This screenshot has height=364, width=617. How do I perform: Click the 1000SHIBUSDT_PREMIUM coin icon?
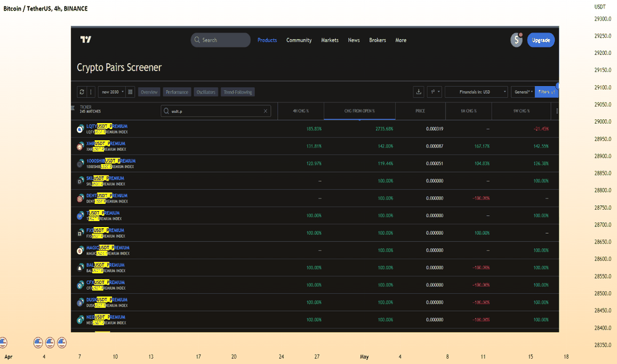click(x=80, y=163)
